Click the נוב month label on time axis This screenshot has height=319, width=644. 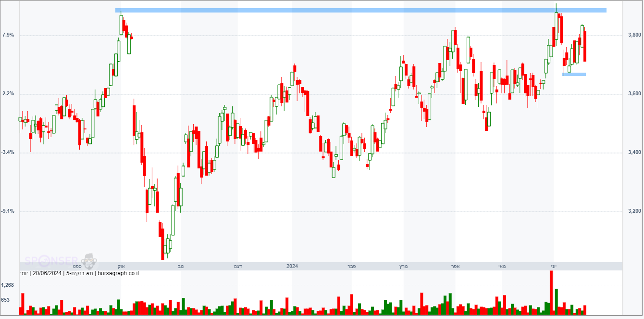[x=180, y=266]
